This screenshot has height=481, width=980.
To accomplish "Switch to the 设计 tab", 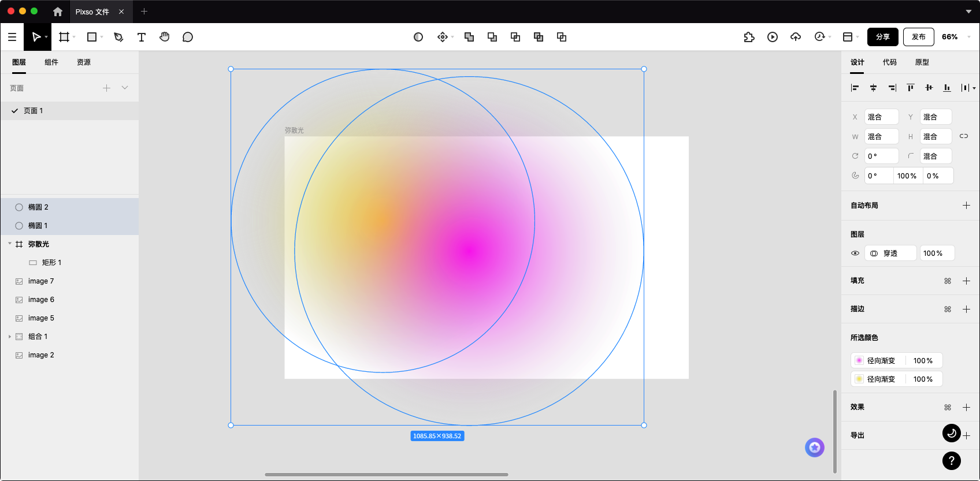I will click(857, 62).
